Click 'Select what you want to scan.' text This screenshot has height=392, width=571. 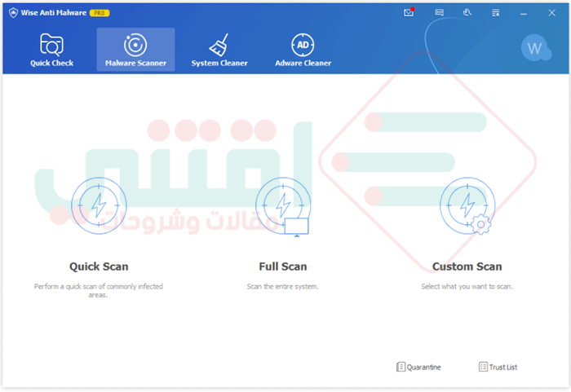(x=467, y=287)
